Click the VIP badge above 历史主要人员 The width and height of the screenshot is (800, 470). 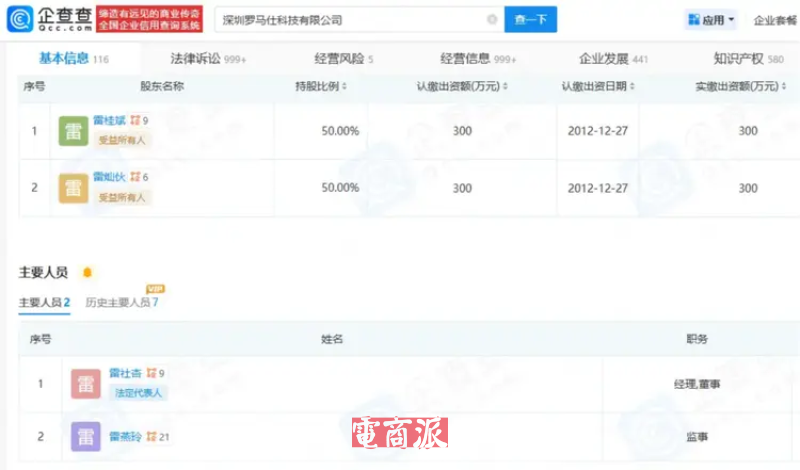155,289
